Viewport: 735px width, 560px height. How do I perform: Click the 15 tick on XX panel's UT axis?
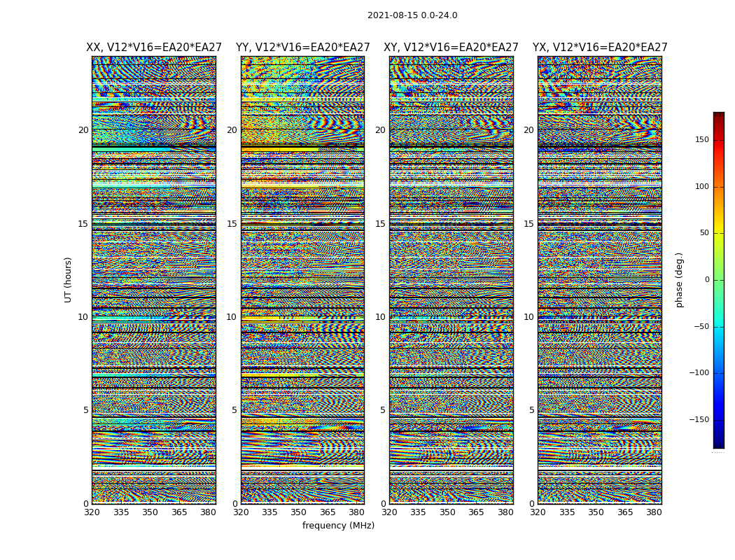(83, 223)
